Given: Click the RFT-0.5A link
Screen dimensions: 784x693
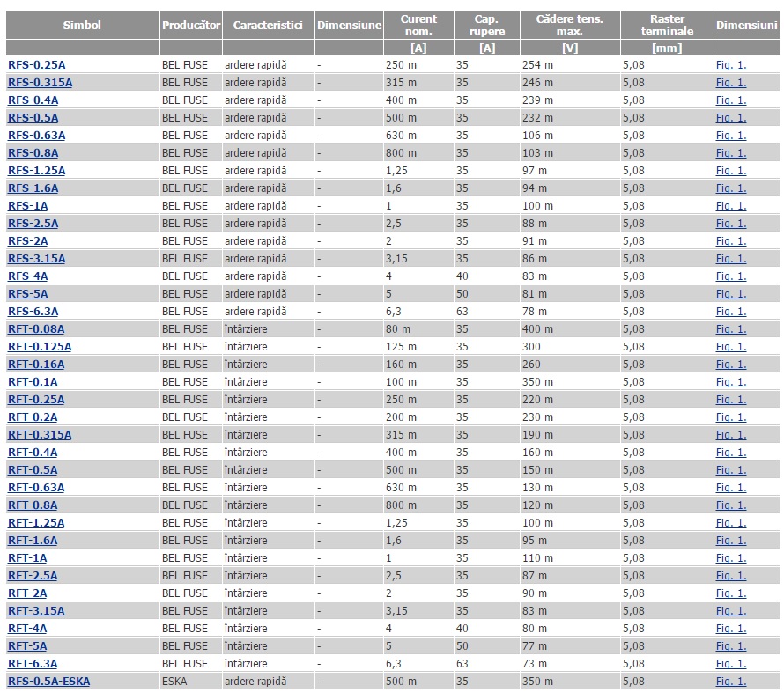Looking at the screenshot, I should point(33,470).
